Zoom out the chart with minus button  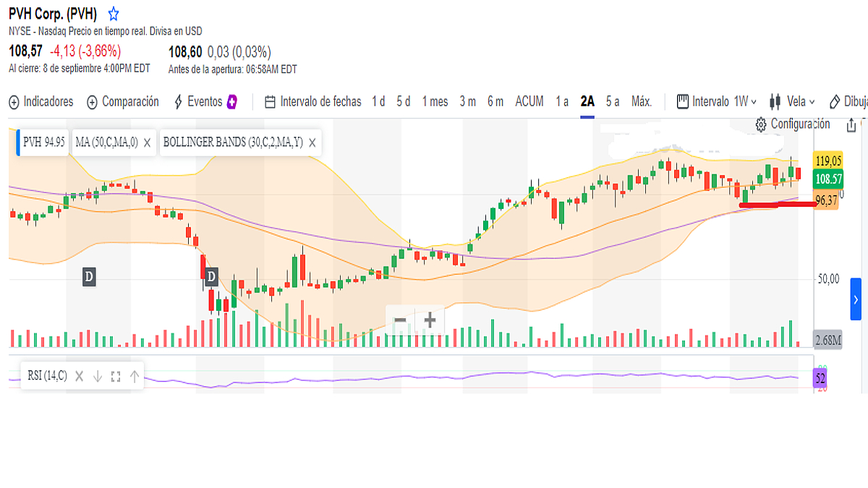tap(400, 320)
